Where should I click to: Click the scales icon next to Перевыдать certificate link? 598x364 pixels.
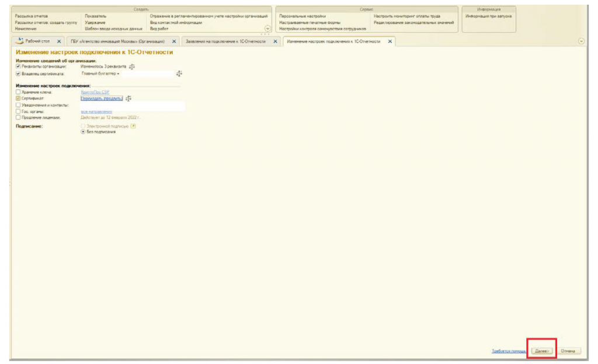pyautogui.click(x=128, y=99)
